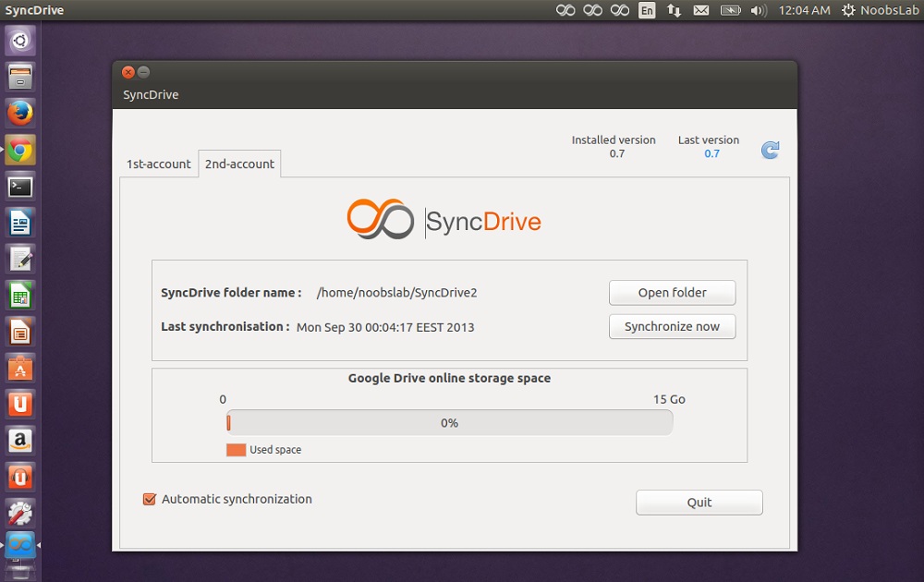Open the battery indicator menu
The height and width of the screenshot is (582, 924).
point(731,10)
